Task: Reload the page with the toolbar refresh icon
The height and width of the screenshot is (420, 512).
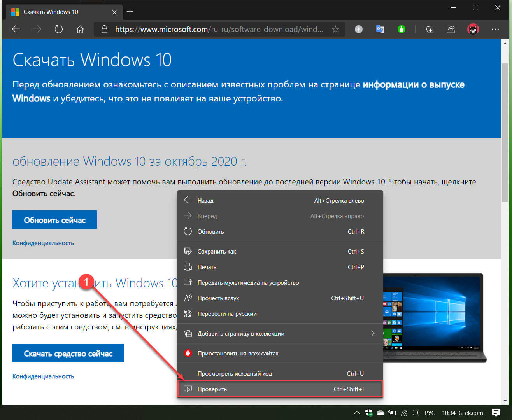Action: click(59, 29)
